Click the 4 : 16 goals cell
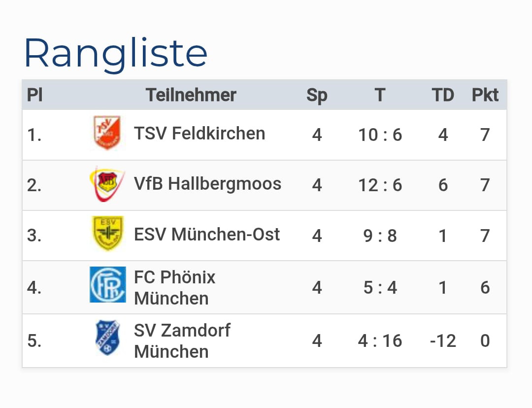 click(x=380, y=341)
